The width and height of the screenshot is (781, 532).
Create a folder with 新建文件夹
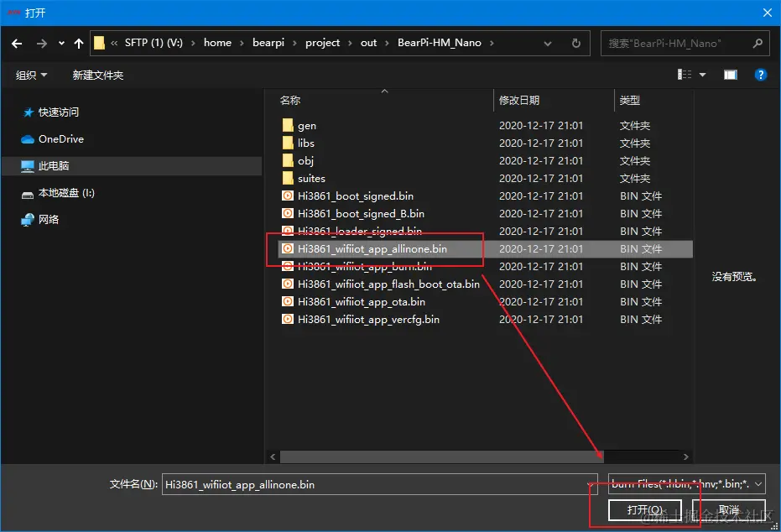97,75
